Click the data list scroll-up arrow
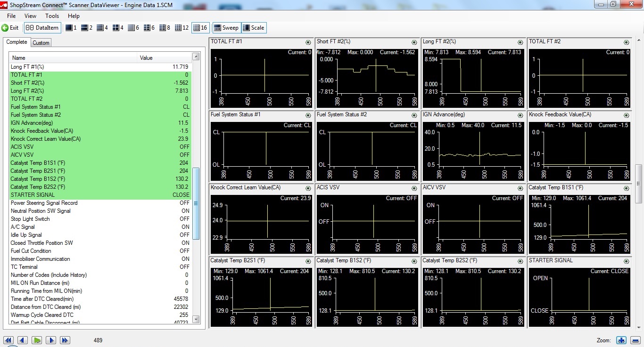 (196, 57)
